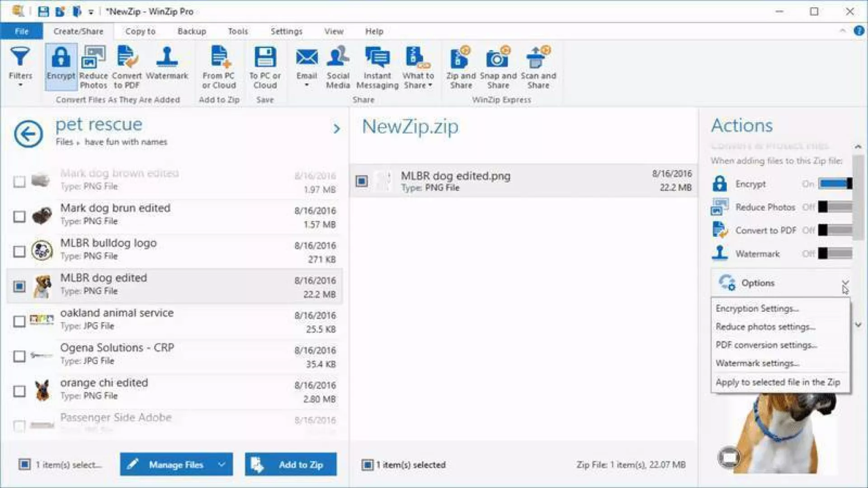868x488 pixels.
Task: Expand the Manage Files dropdown arrow
Action: (x=222, y=464)
